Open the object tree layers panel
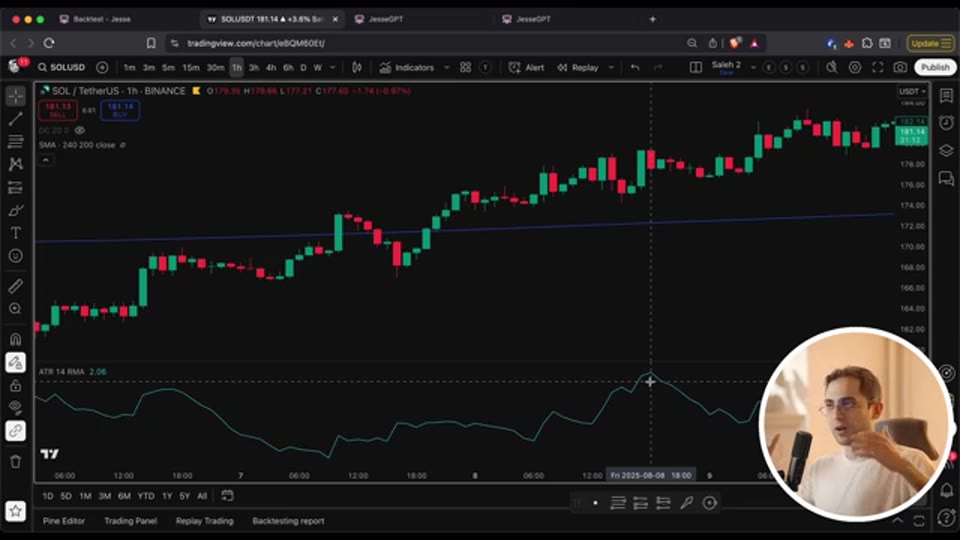 pos(946,150)
